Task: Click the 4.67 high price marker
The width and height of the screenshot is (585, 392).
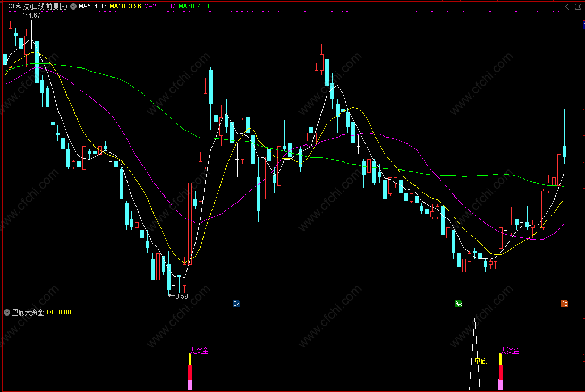Action: [x=31, y=15]
